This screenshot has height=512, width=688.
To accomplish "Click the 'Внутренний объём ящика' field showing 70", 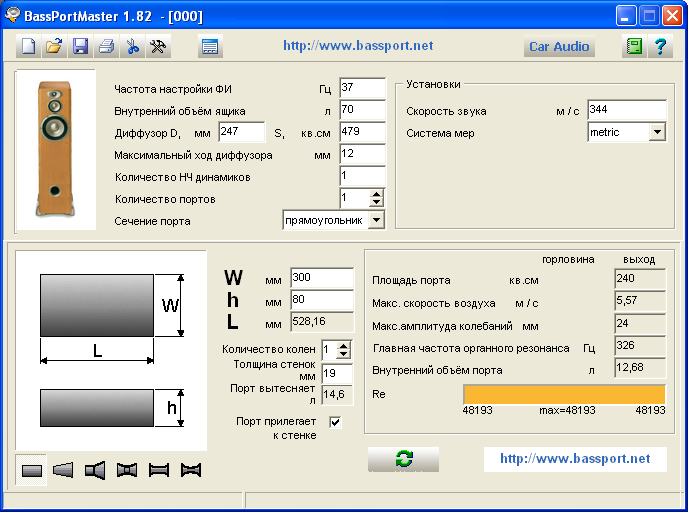I will point(362,109).
